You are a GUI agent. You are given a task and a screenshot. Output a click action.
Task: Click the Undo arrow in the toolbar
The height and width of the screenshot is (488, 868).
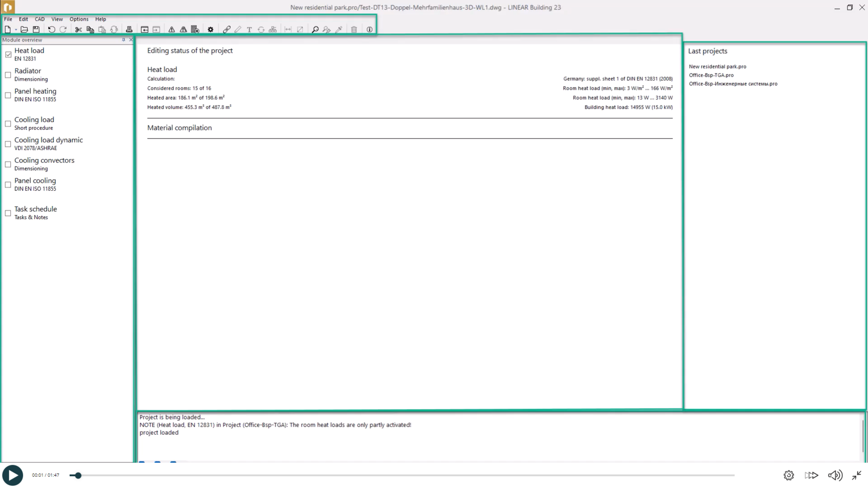click(x=51, y=30)
